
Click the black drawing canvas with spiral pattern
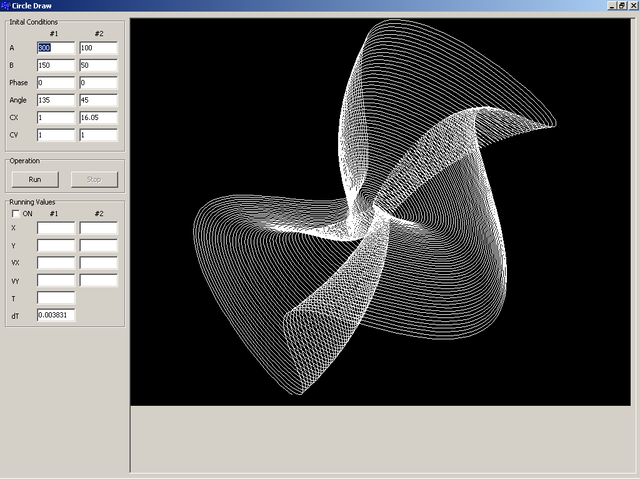pos(380,212)
